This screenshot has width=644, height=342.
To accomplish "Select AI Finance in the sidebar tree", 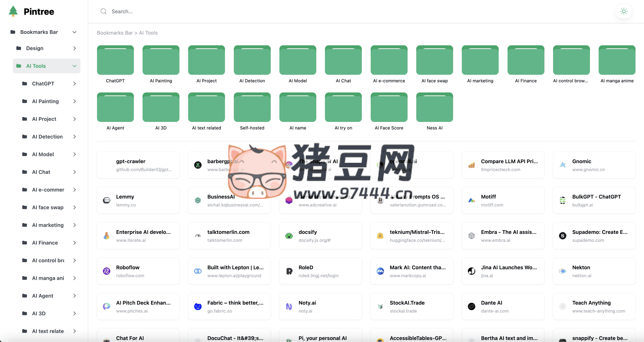I will click(45, 243).
